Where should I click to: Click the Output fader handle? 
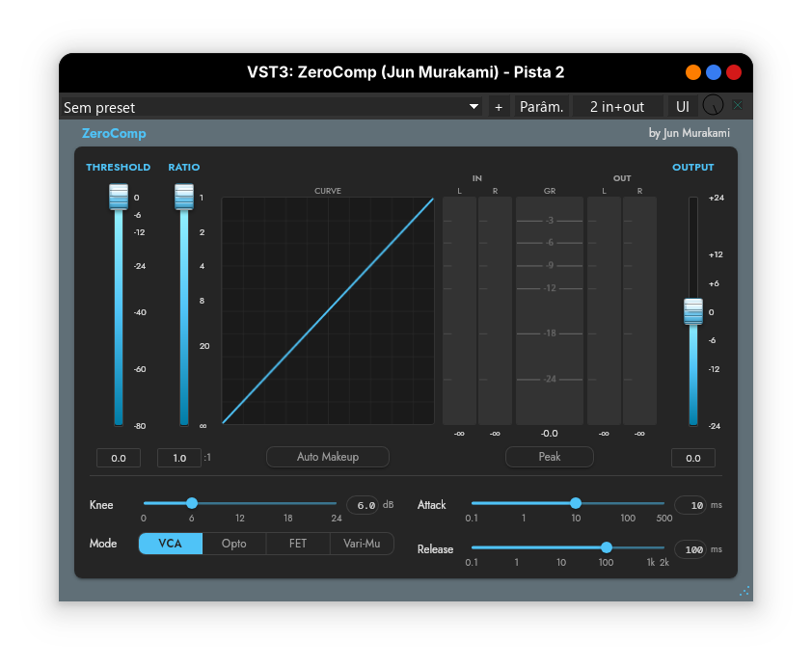coord(693,311)
